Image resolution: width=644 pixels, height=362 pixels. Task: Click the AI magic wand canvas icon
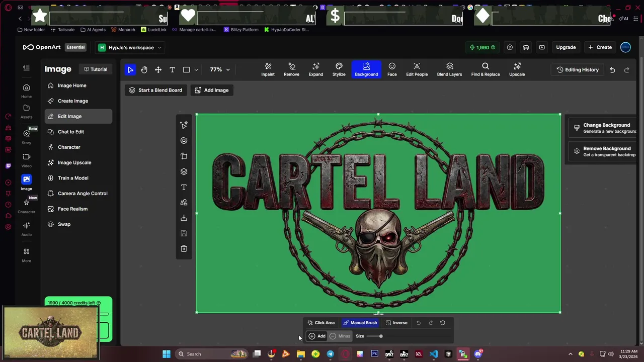pyautogui.click(x=184, y=125)
